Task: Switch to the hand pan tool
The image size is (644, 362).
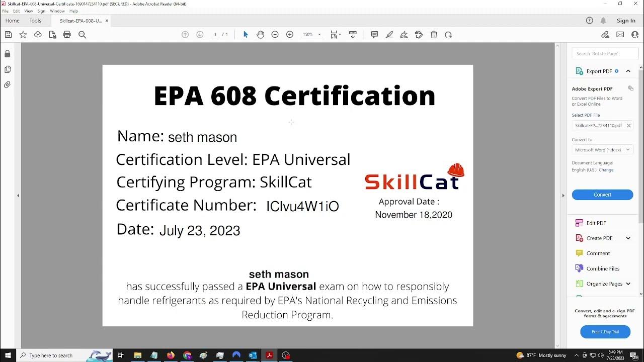Action: pos(260,35)
